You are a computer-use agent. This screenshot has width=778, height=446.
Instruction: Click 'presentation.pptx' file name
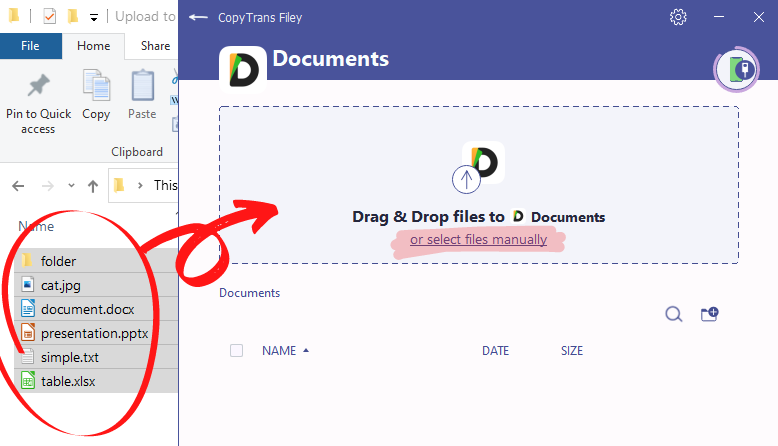pos(94,333)
